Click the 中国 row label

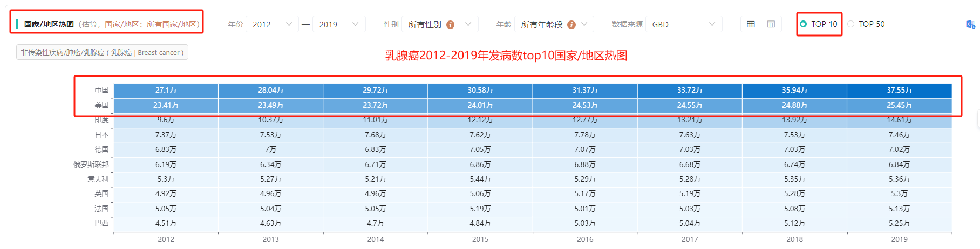click(x=101, y=90)
